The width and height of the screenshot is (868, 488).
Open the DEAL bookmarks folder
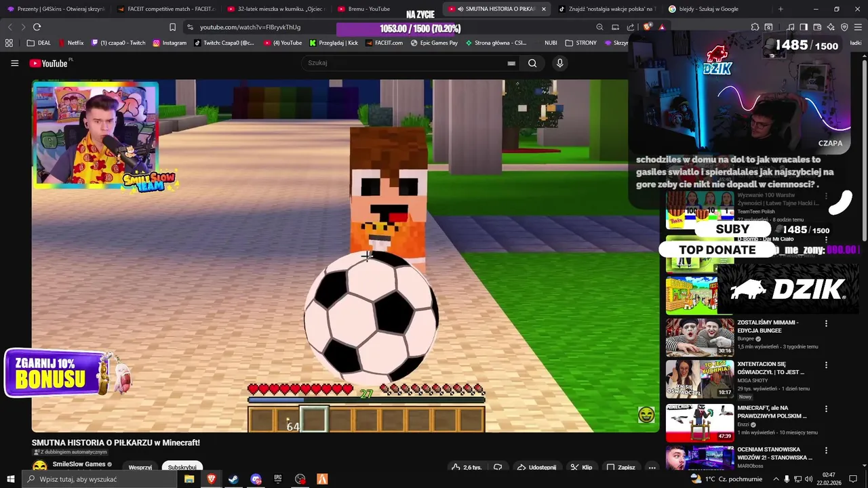[x=39, y=43]
